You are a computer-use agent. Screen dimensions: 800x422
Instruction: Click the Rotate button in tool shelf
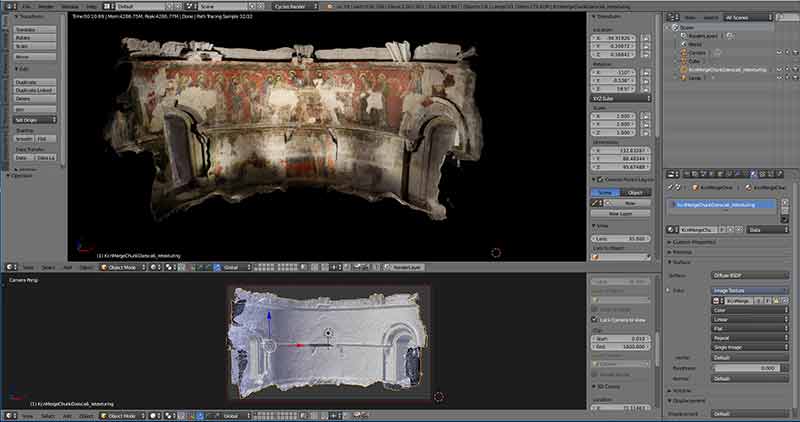pyautogui.click(x=35, y=38)
